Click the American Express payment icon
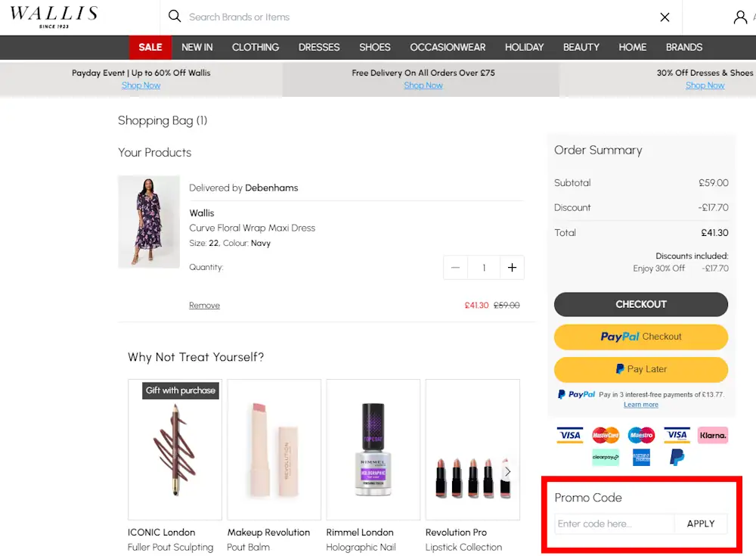Screen dimensions: 756x556 click(x=641, y=457)
